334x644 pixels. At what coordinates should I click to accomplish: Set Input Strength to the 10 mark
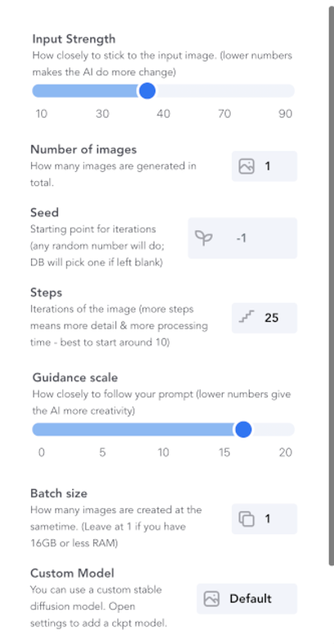[x=41, y=91]
